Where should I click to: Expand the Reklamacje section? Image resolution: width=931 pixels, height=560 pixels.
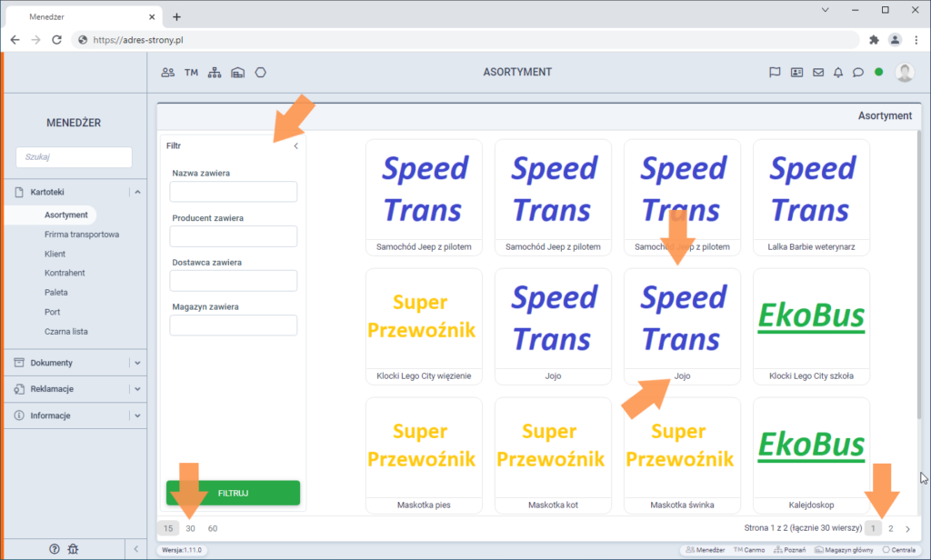[x=137, y=389]
